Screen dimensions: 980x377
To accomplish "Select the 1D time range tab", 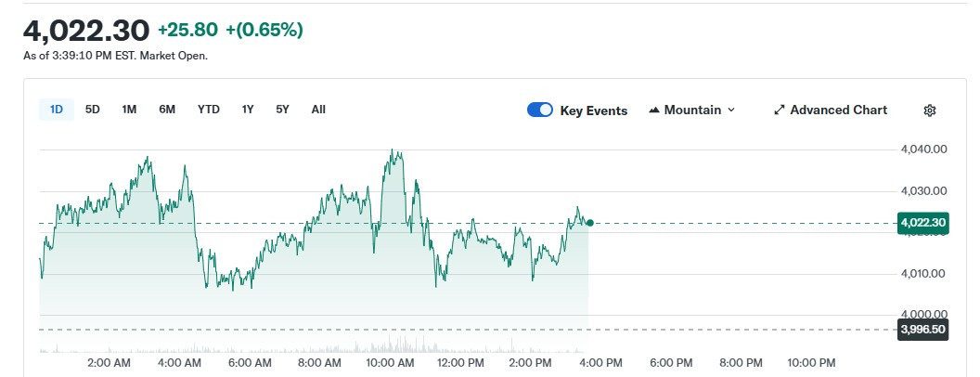I will pos(57,110).
